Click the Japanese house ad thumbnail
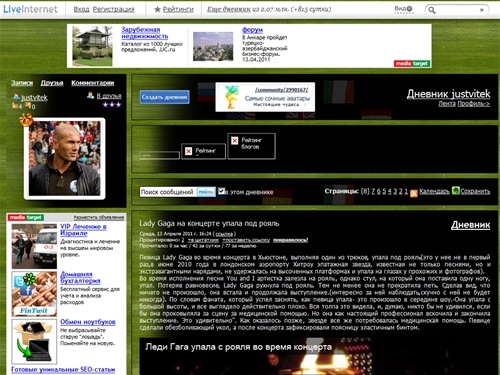The width and height of the screenshot is (500, 375). [92, 46]
